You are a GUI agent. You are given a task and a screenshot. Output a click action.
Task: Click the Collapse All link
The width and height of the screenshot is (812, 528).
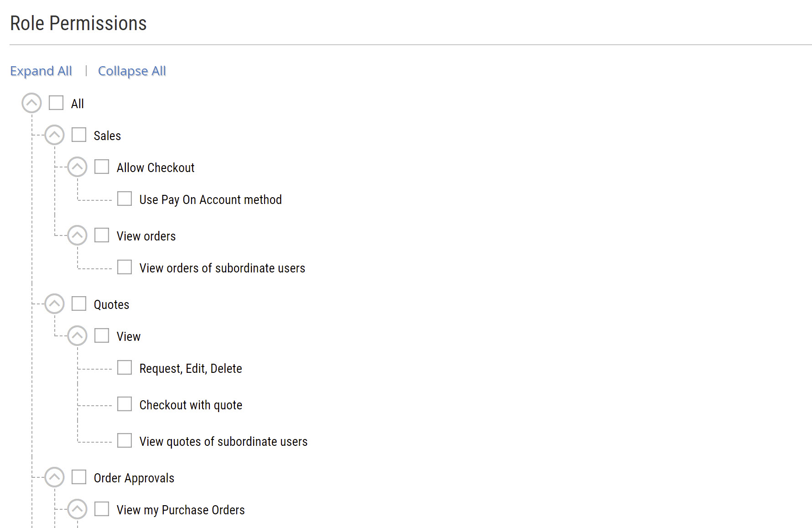132,71
